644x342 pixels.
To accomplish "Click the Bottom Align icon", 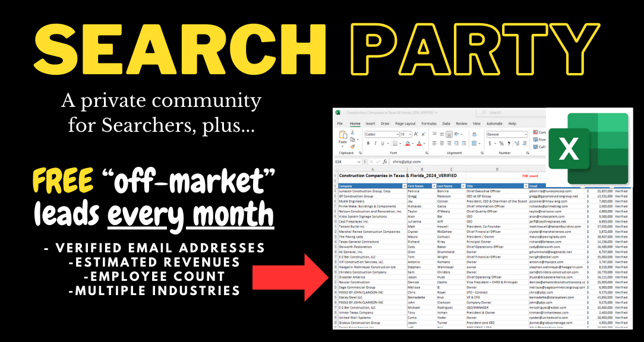I will click(449, 134).
